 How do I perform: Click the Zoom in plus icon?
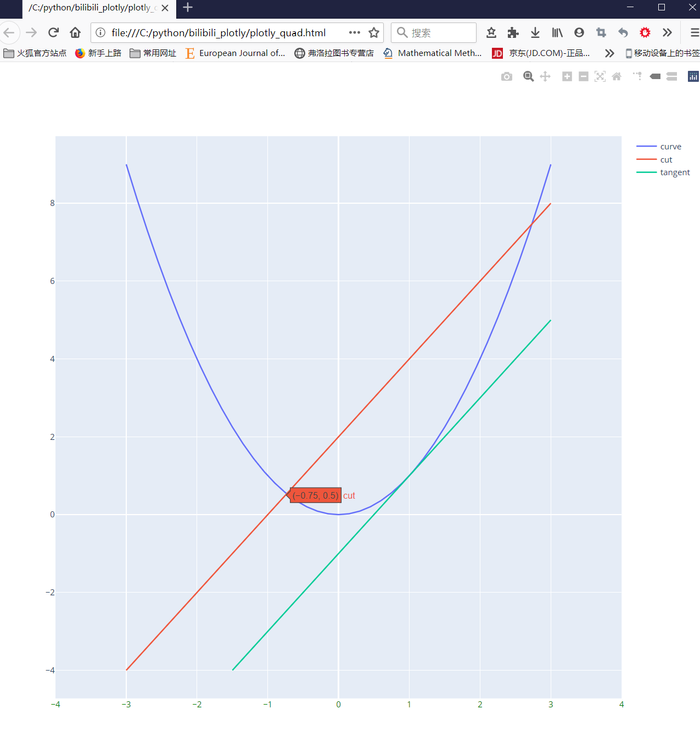point(567,76)
